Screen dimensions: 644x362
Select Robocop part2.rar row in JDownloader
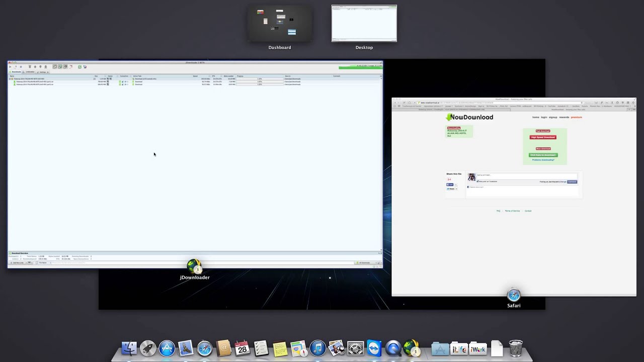pyautogui.click(x=195, y=84)
